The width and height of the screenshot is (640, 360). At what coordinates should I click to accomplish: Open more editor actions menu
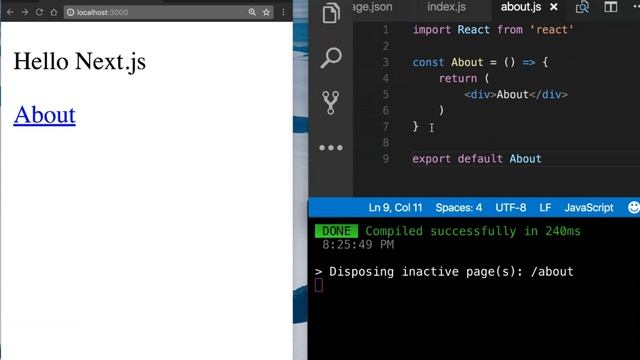point(636,7)
